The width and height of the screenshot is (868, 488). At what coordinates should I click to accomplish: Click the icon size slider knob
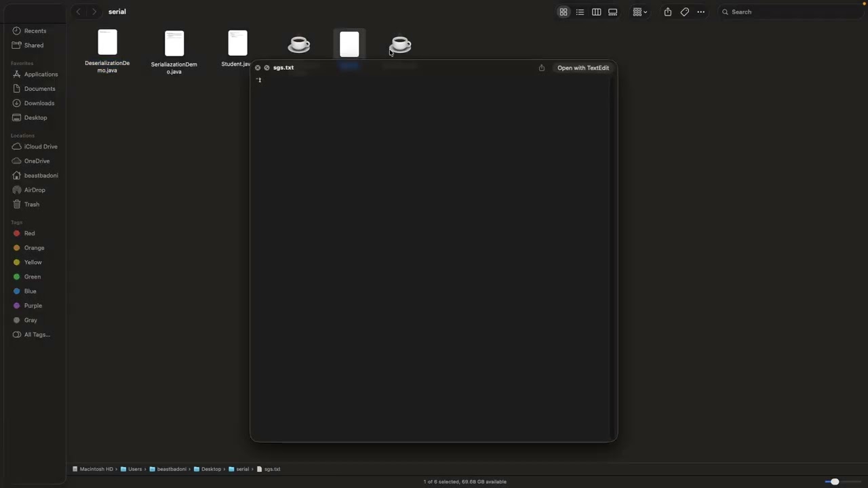pos(835,482)
